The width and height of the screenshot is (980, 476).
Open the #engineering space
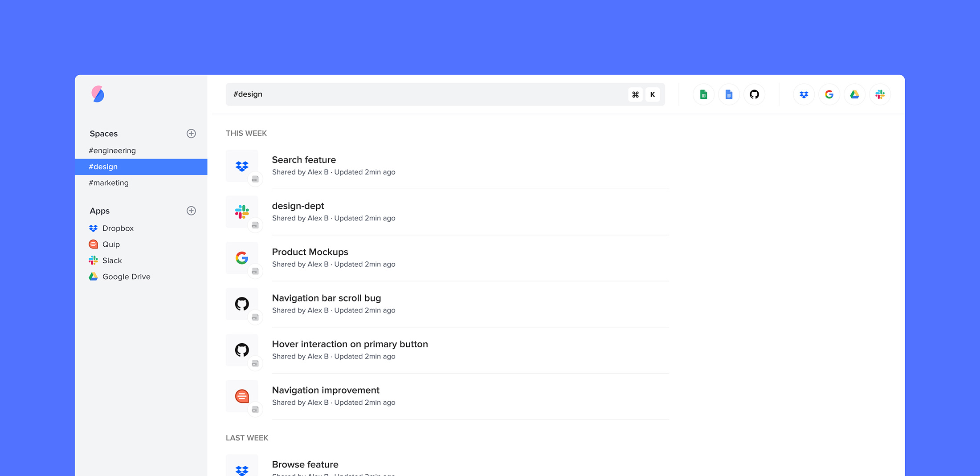coord(141,151)
